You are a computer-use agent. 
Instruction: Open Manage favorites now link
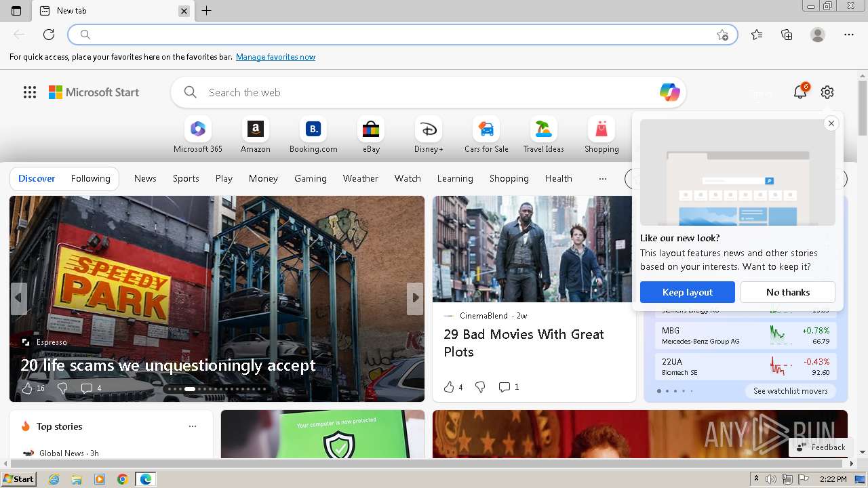275,57
